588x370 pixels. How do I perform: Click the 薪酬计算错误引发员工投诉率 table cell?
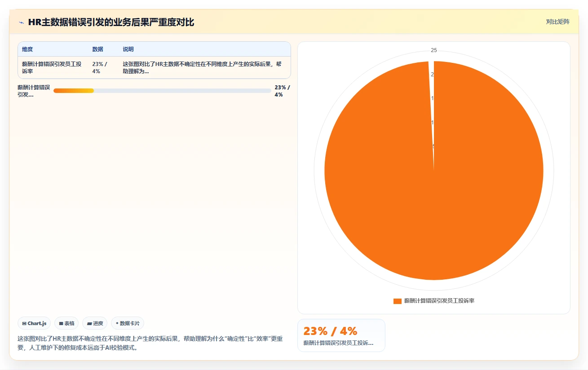(x=52, y=68)
